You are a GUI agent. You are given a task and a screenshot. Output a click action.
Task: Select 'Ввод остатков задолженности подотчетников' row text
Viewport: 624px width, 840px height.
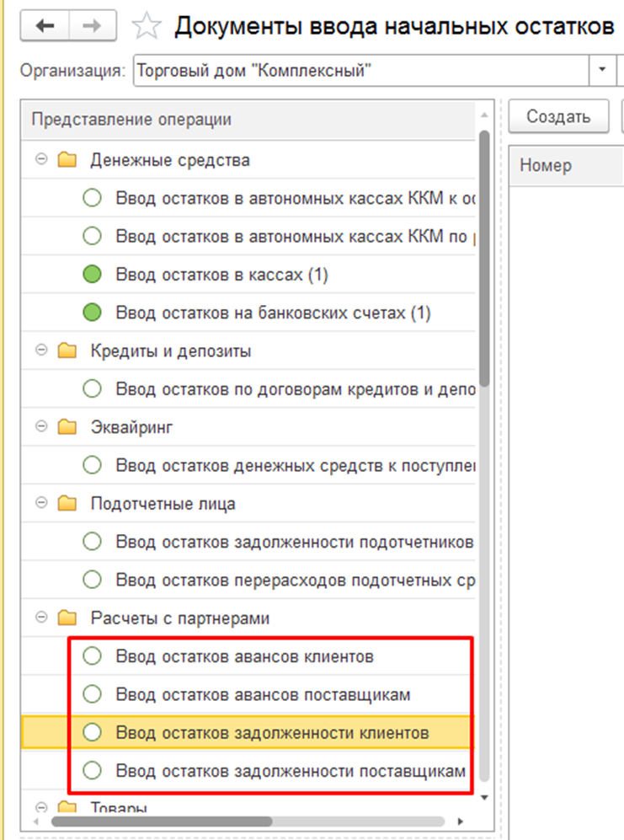click(x=295, y=542)
